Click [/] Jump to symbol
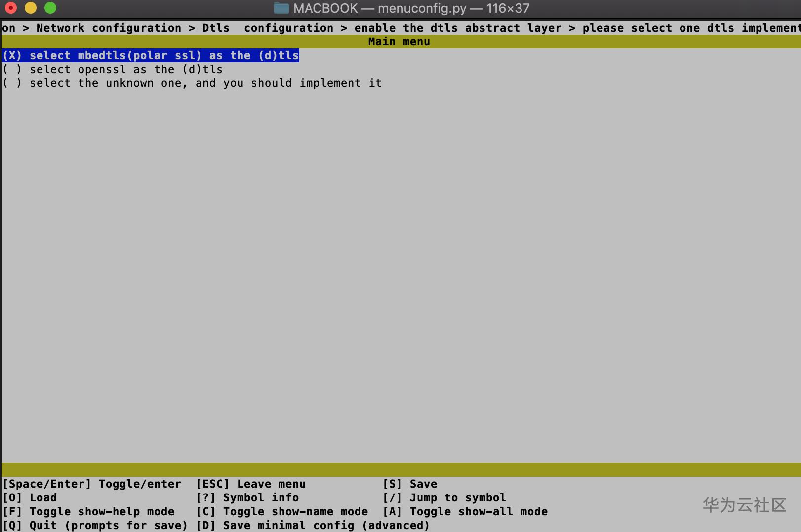Screen dimensions: 801x532 (x=444, y=497)
